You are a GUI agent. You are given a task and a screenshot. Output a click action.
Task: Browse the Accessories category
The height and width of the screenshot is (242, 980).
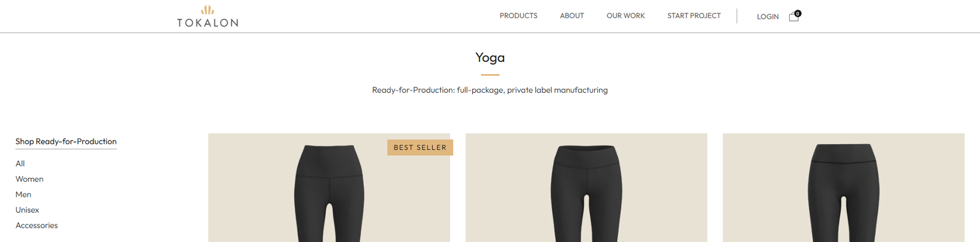[x=37, y=225]
